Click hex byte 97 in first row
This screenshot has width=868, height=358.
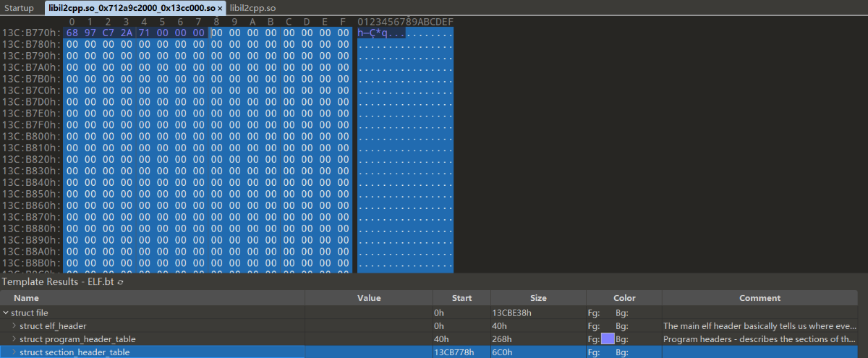(x=90, y=33)
